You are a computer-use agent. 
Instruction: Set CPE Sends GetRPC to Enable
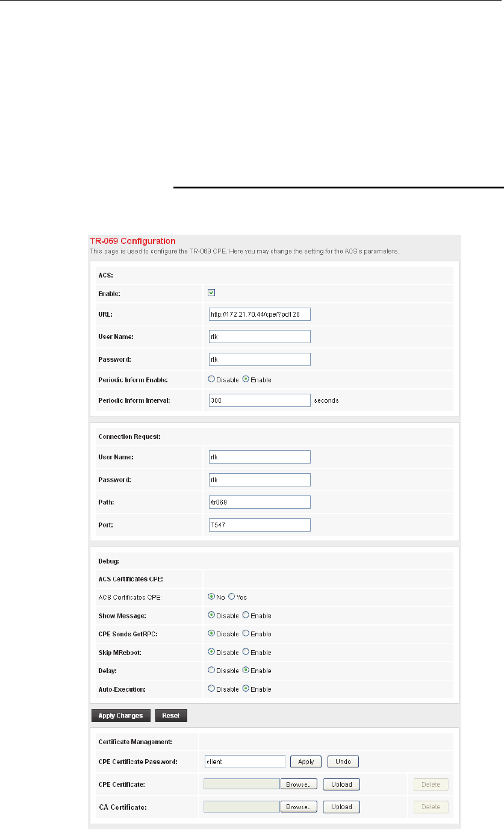point(246,633)
